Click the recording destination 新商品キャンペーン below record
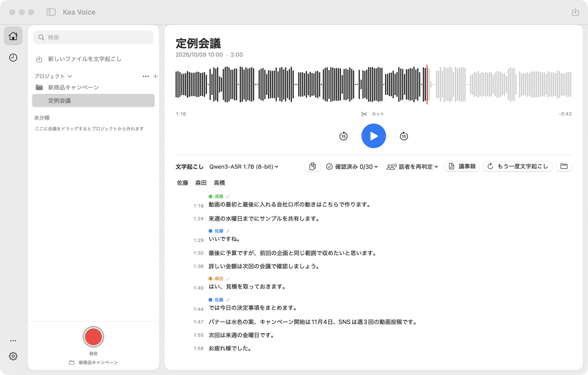Viewport: 588px width, 375px height. 93,363
